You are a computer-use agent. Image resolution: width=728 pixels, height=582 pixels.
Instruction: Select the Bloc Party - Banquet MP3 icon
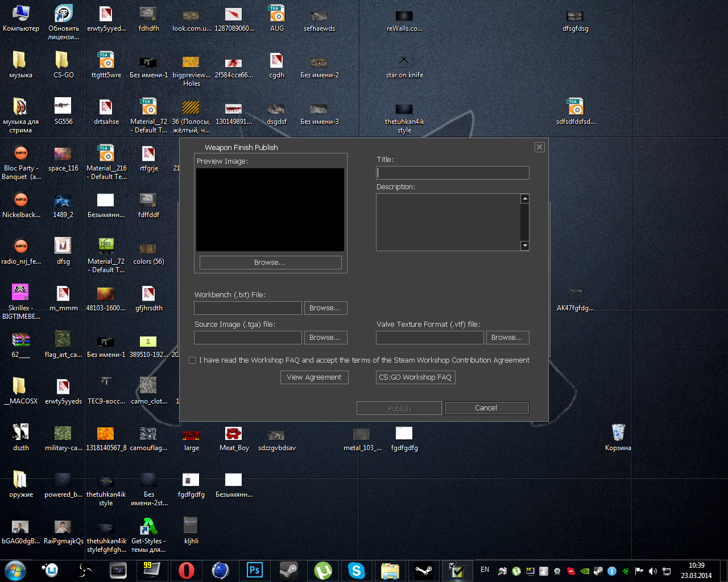[21, 162]
